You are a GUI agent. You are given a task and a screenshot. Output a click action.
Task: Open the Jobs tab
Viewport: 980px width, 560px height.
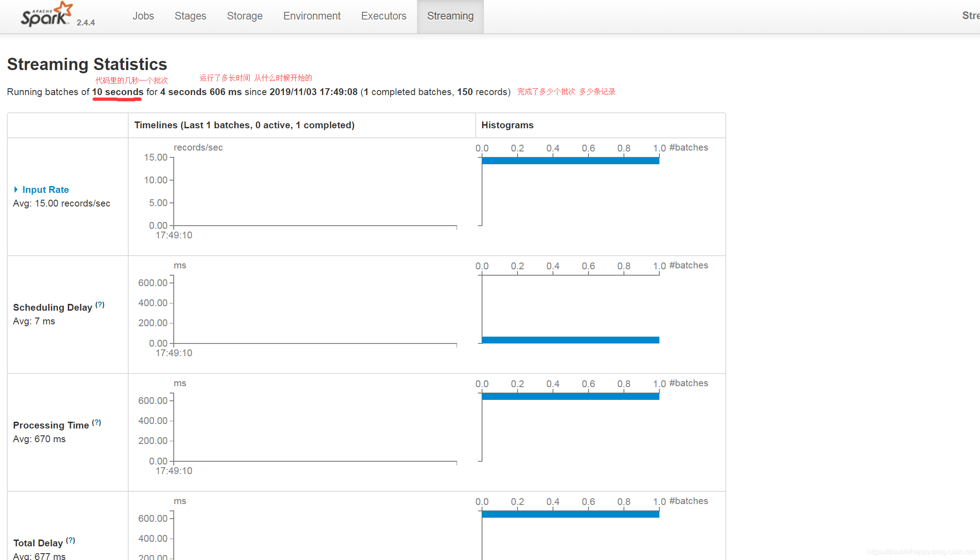(143, 16)
